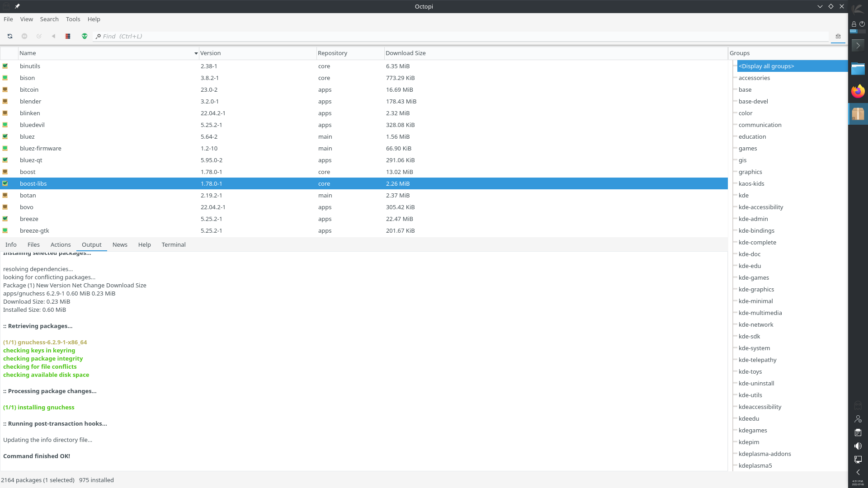Click the blender package status icon

coord(5,101)
